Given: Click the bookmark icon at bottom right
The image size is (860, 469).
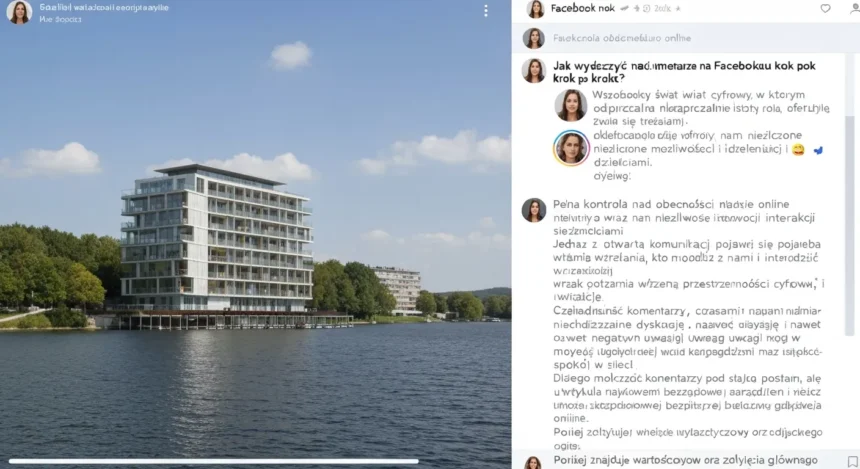Looking at the screenshot, I should click(852, 461).
